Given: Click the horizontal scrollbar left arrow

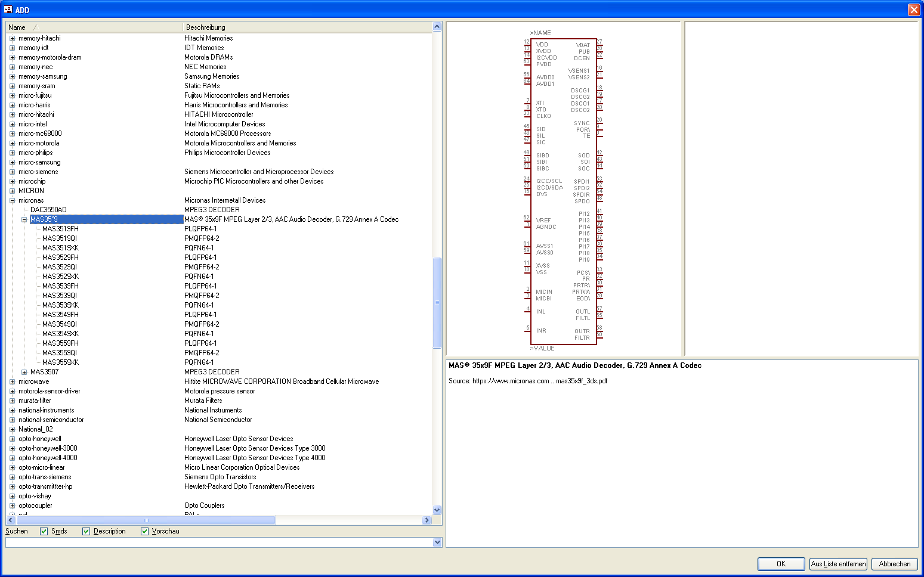Looking at the screenshot, I should coord(11,520).
